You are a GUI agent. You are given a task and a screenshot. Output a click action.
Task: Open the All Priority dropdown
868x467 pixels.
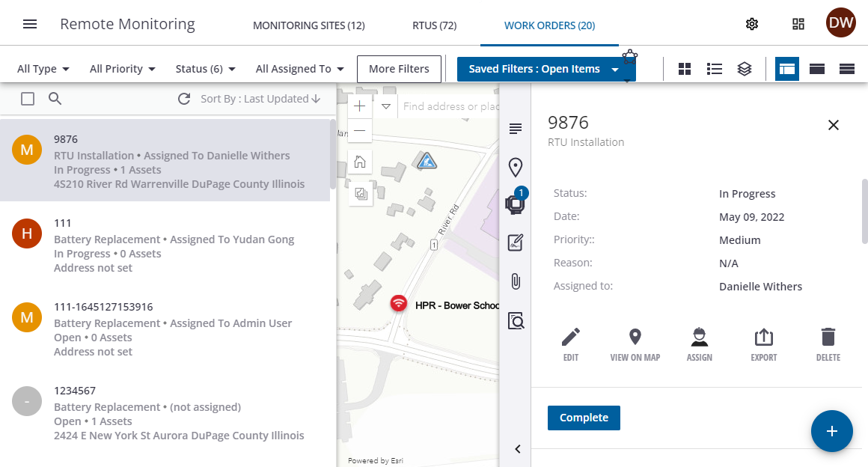point(122,69)
